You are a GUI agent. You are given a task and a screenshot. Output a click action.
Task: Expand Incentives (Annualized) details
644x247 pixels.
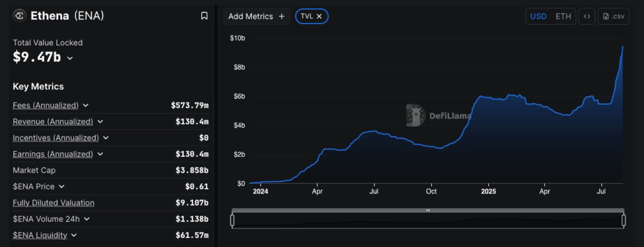click(x=106, y=138)
